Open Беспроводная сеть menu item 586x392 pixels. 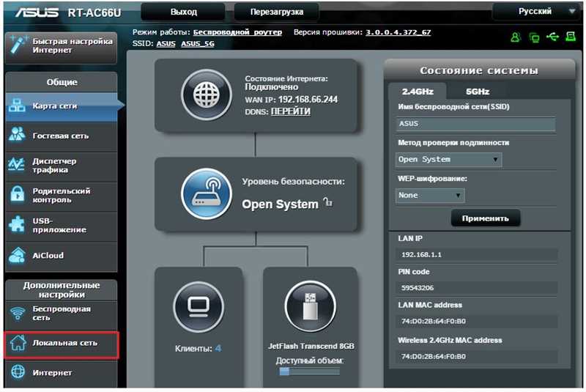click(62, 314)
